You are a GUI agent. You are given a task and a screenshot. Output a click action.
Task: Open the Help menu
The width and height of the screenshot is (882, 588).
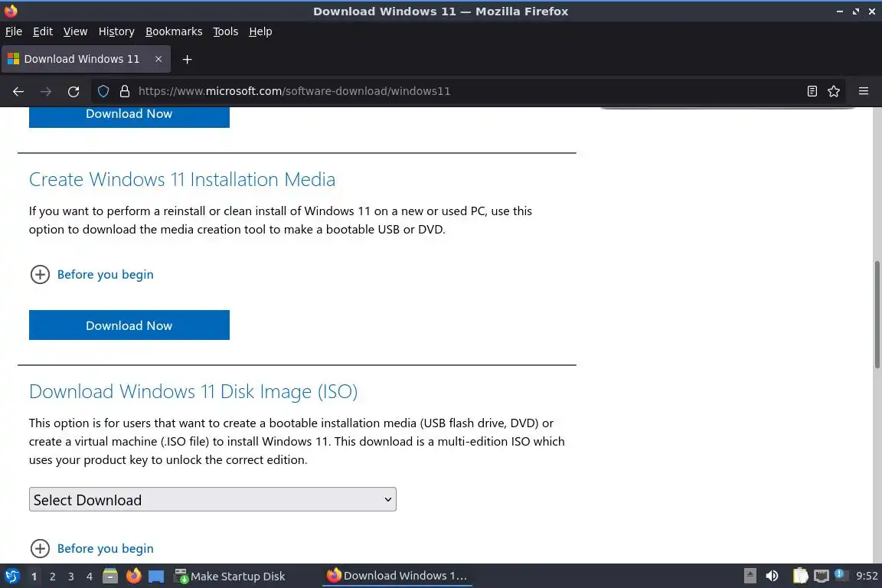click(260, 31)
